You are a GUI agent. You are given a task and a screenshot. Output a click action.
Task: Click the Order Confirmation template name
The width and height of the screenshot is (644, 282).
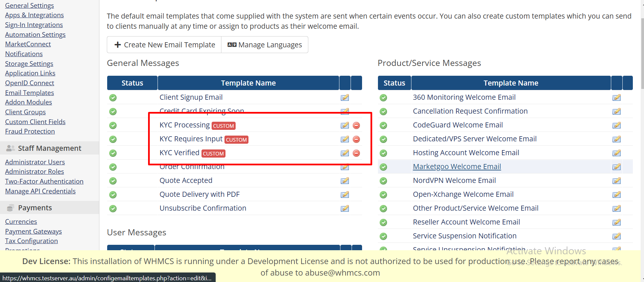click(192, 167)
